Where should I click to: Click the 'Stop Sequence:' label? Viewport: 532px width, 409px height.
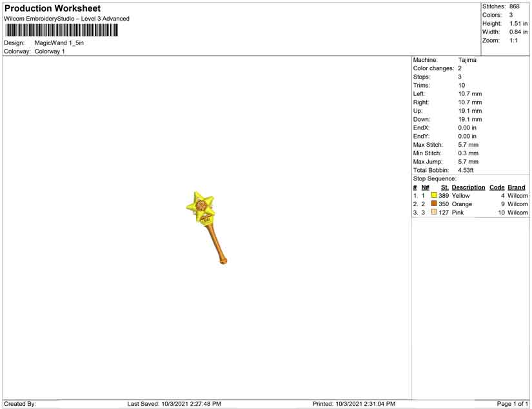click(435, 178)
